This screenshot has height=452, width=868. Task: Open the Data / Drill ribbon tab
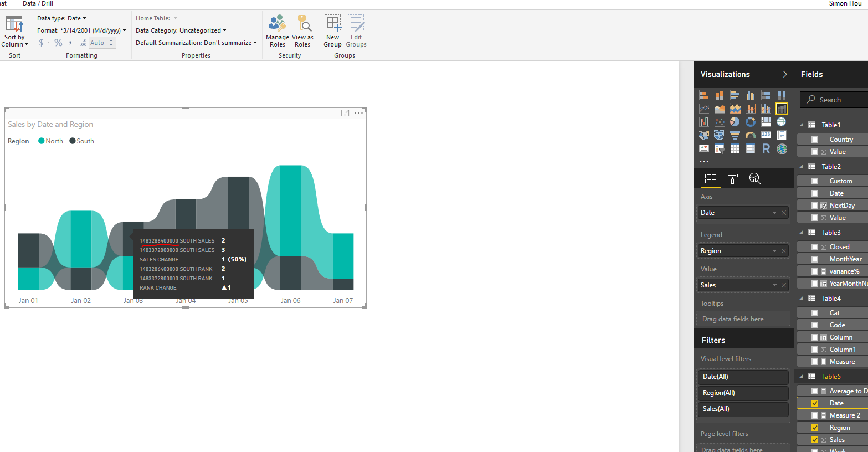click(x=38, y=3)
